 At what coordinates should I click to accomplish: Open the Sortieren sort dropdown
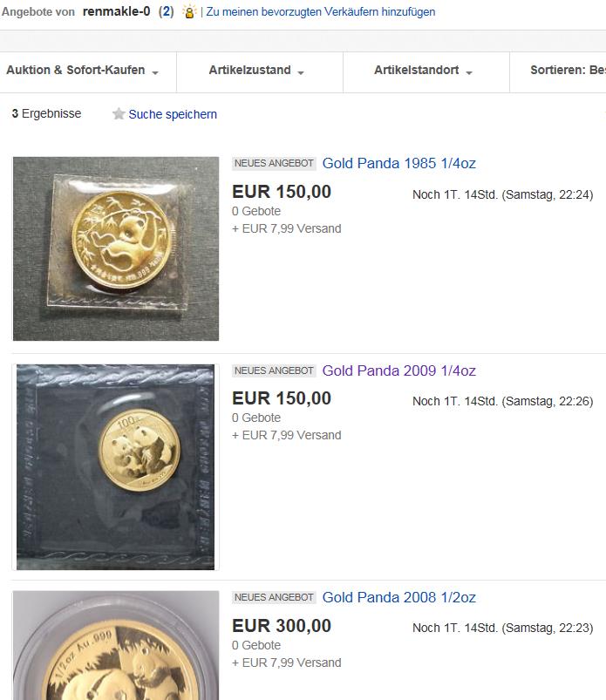click(567, 71)
